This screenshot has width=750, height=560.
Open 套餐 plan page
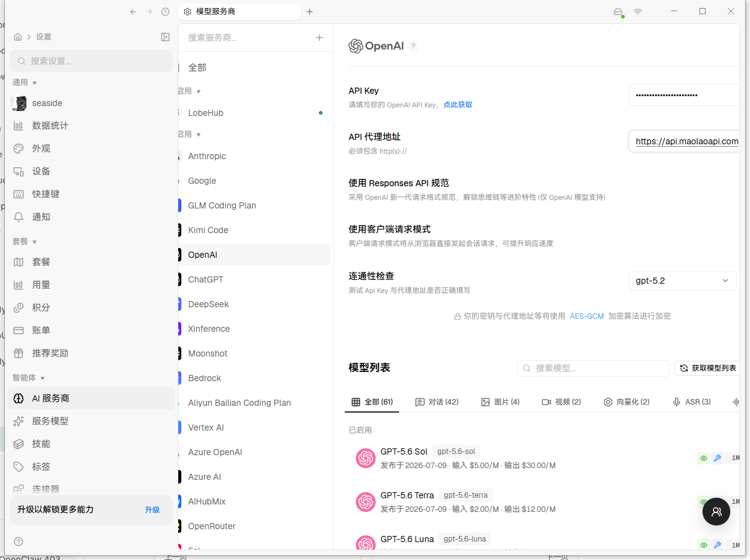pyautogui.click(x=91, y=262)
